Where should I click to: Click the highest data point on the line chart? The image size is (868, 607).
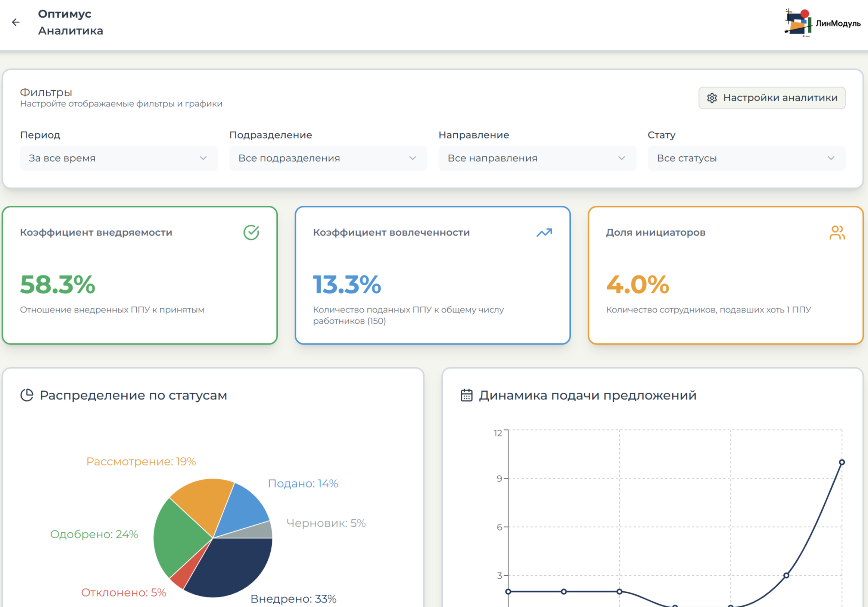point(842,462)
